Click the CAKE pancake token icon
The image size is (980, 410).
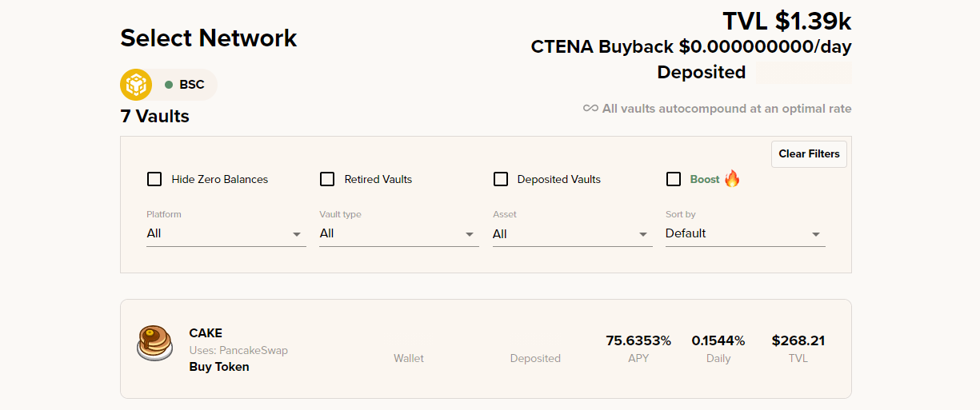[x=154, y=343]
